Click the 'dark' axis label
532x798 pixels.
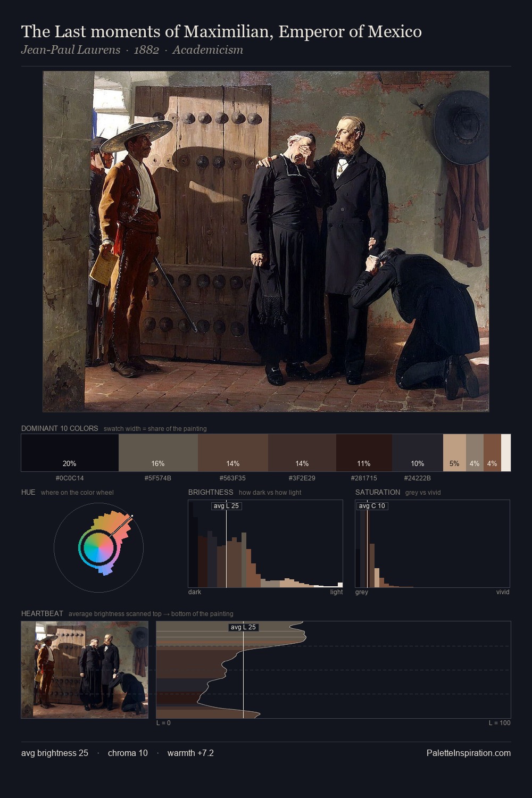tap(195, 592)
